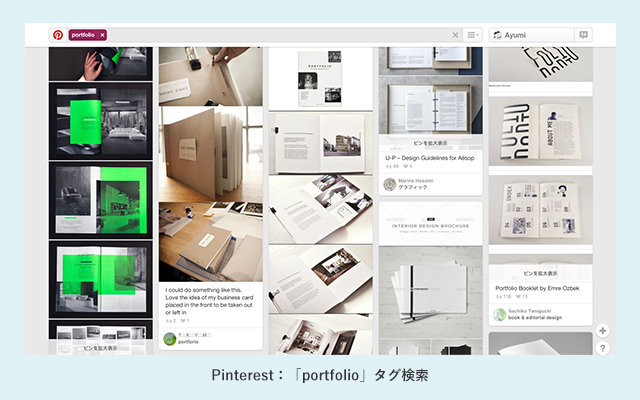Open 'U-P – Design Guidelines for Aësop' pin
This screenshot has width=640, height=400.
(430, 157)
